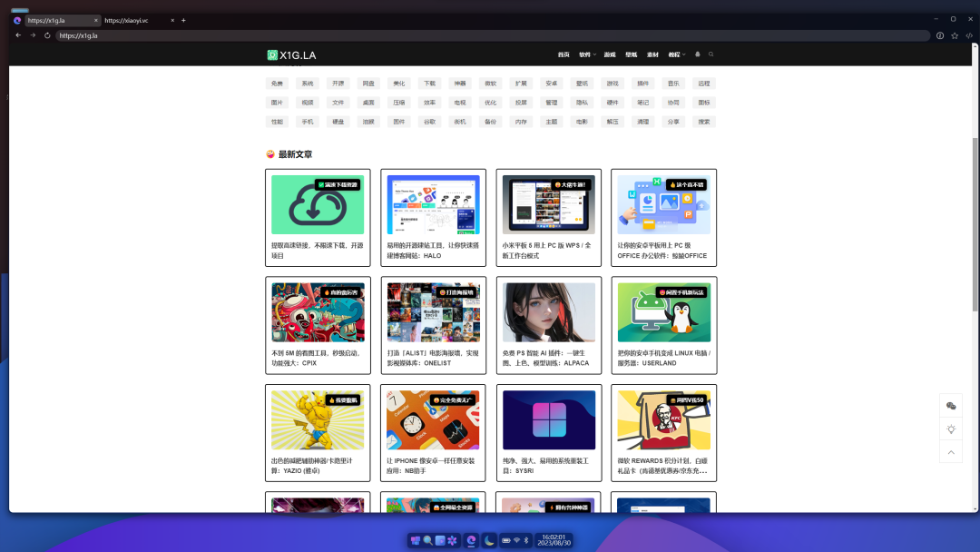980x552 pixels.
Task: Open the HALO site builder article
Action: 433,218
